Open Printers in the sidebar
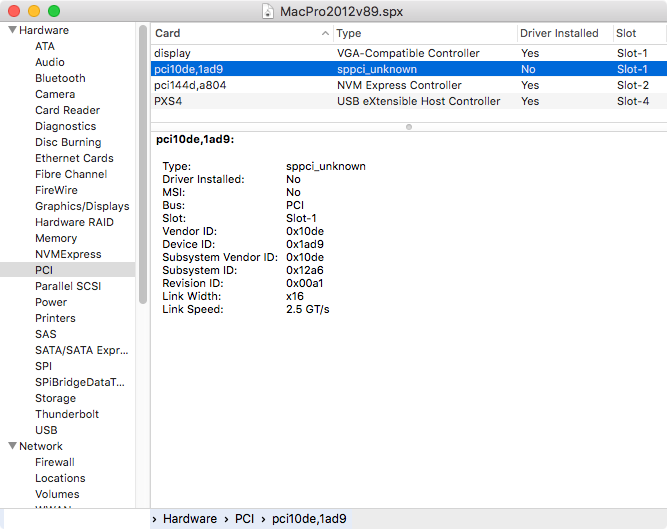 55,318
